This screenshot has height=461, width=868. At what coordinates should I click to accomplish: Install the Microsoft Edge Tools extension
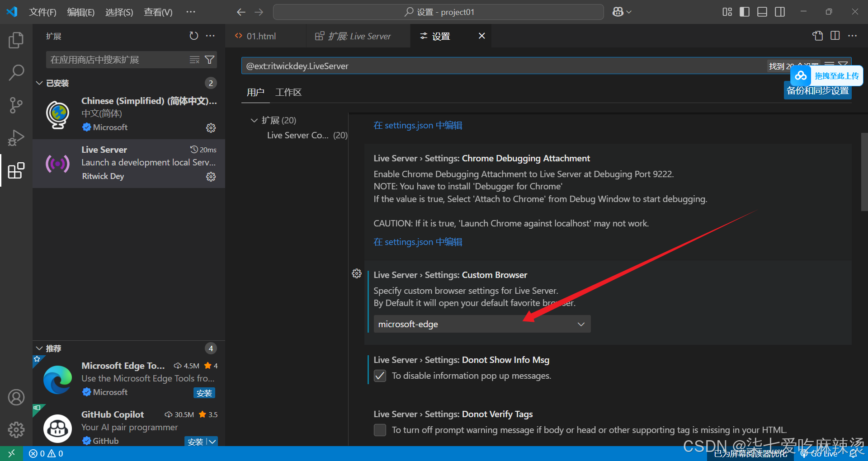(x=204, y=392)
